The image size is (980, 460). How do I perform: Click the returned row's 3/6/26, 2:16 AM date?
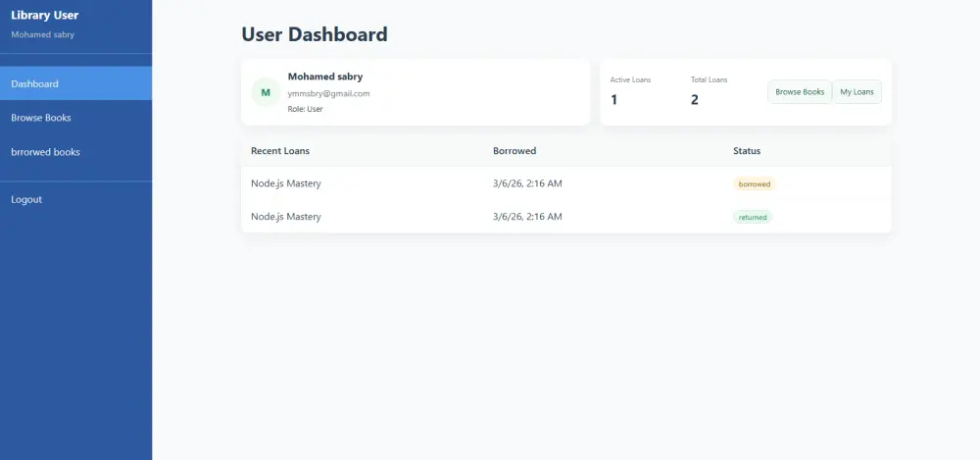tap(527, 217)
